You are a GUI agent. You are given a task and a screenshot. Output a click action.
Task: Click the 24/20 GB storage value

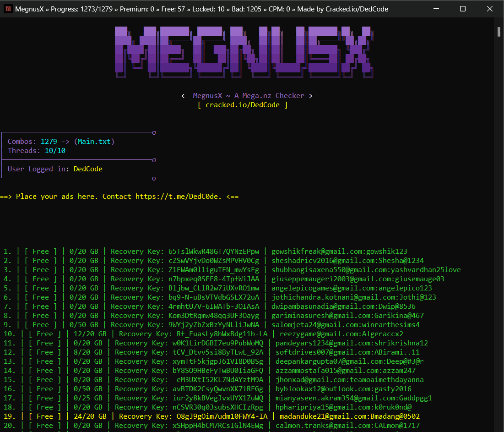point(90,416)
